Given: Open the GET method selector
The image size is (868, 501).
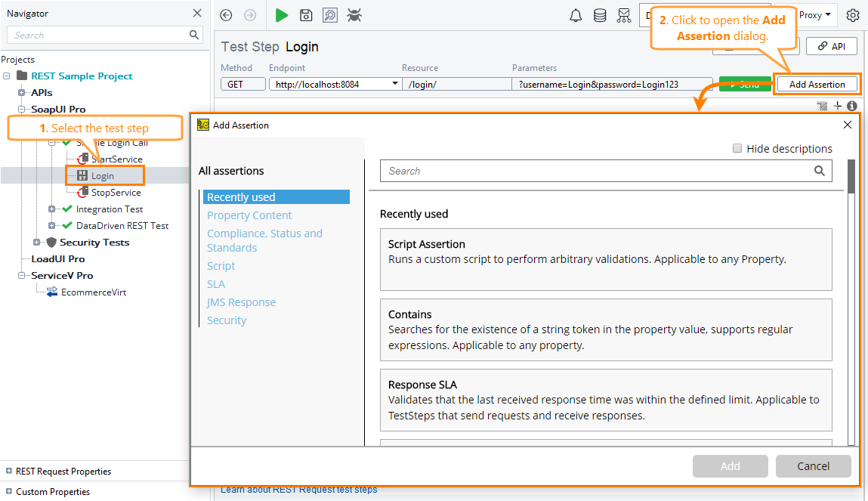Looking at the screenshot, I should pyautogui.click(x=243, y=84).
